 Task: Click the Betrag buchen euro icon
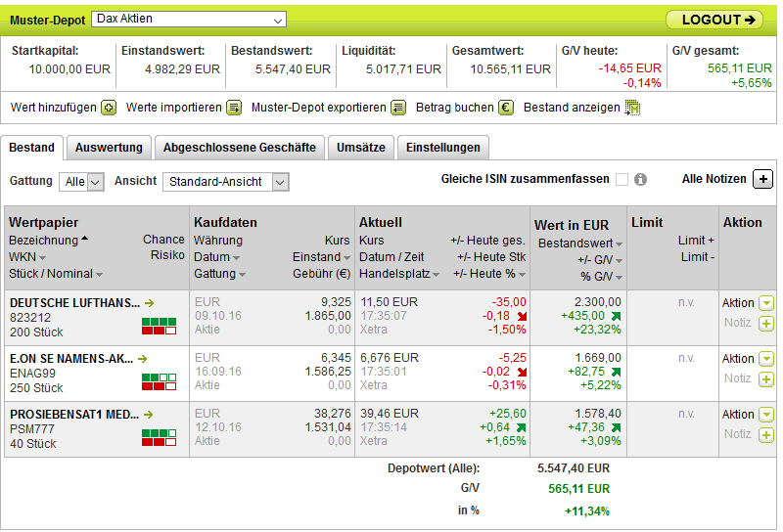(x=506, y=108)
